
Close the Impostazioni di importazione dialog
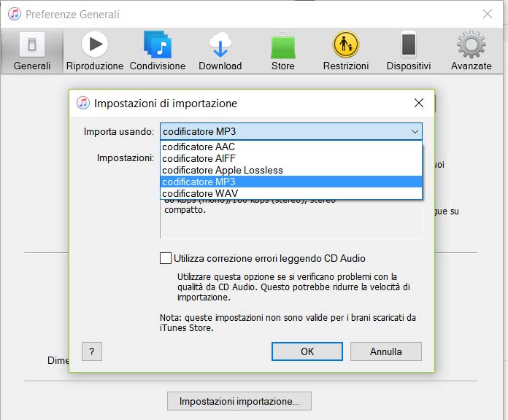point(419,103)
